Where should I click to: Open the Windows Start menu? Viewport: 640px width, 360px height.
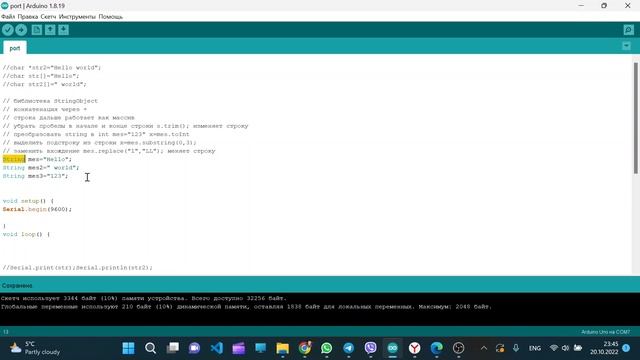pos(129,348)
